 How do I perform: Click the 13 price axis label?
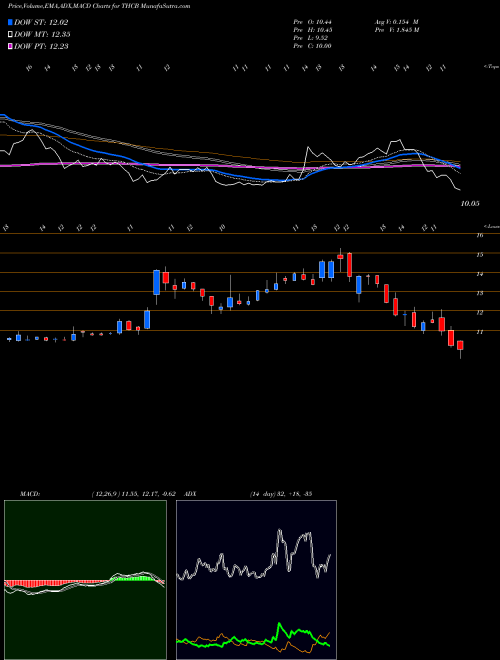(x=479, y=293)
